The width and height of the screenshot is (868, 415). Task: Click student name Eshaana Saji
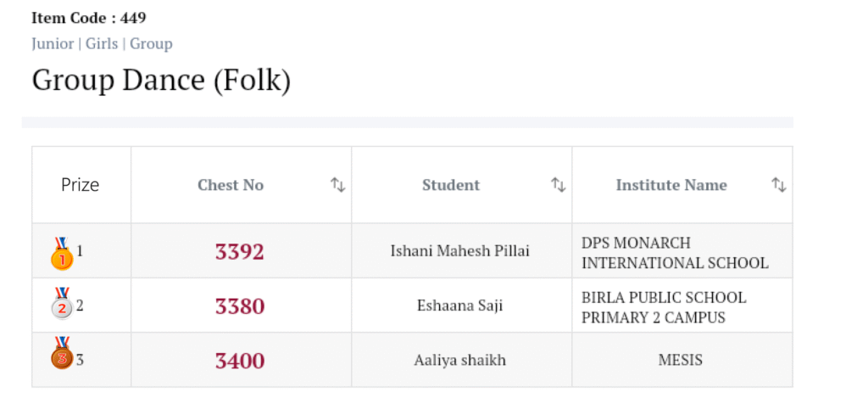coord(460,306)
